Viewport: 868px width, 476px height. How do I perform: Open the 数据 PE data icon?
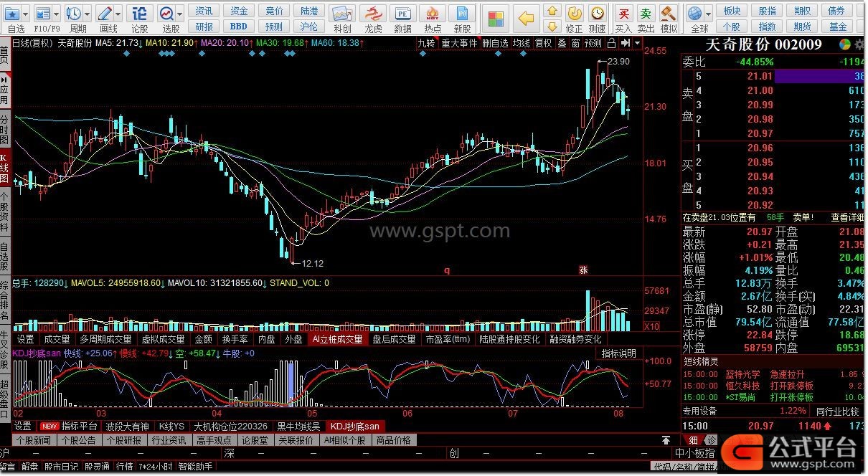click(403, 14)
